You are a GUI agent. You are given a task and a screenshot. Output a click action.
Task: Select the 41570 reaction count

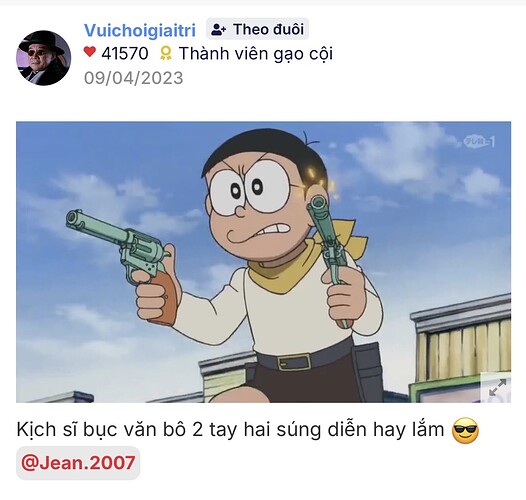(x=125, y=53)
